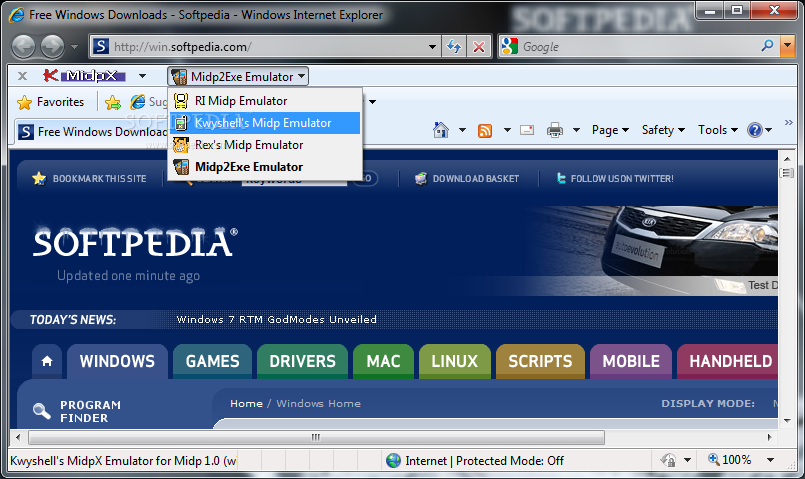Click the Read Mail envelope icon

click(527, 130)
